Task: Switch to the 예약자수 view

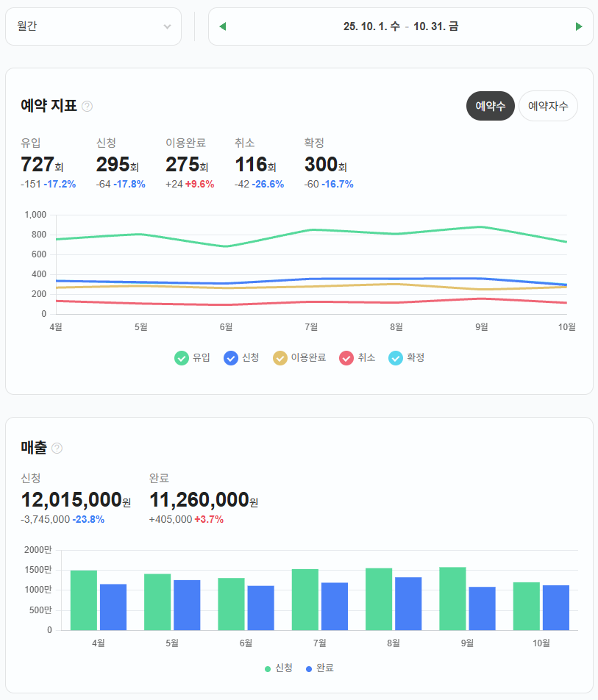Action: [548, 105]
